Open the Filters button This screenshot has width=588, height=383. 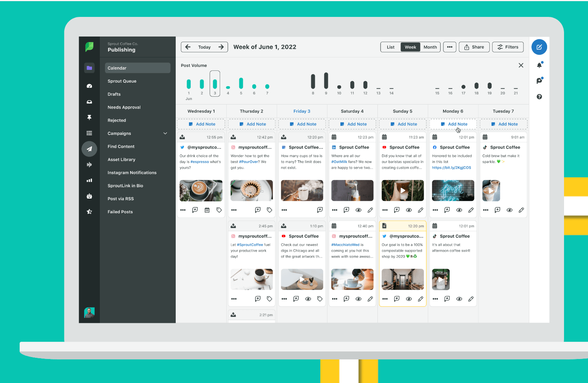tap(508, 47)
